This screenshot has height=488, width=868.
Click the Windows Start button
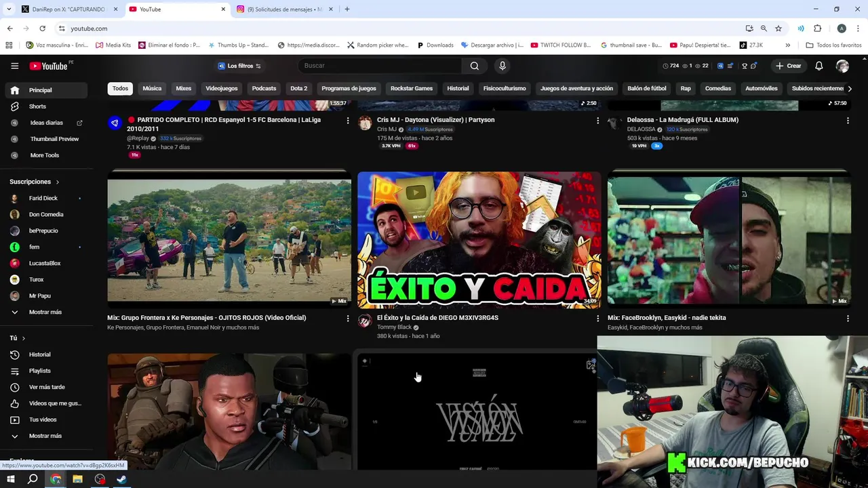[x=11, y=479]
